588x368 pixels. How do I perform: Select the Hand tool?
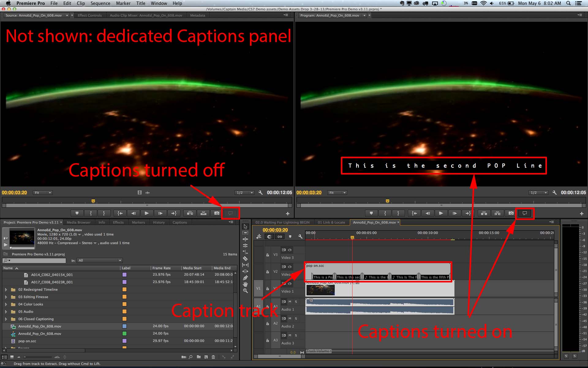point(245,284)
